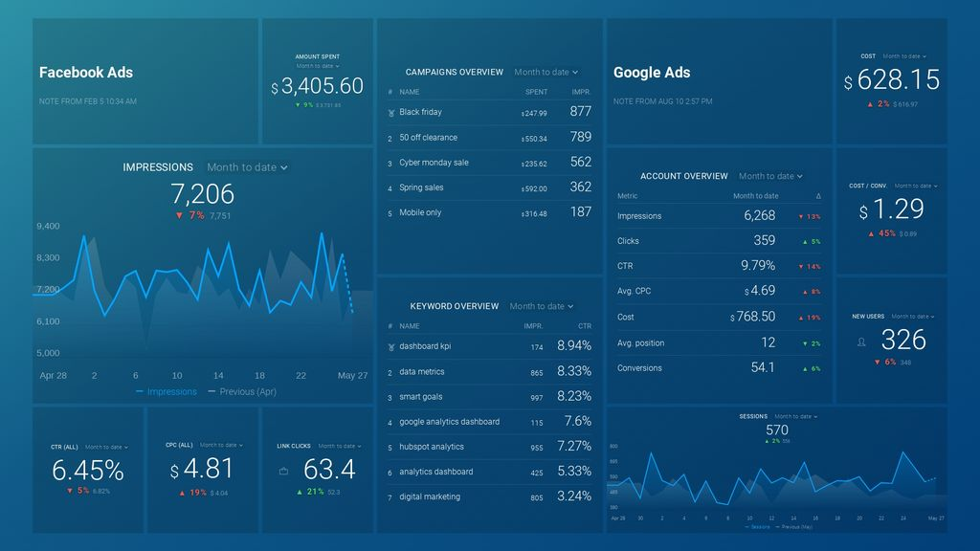Click the green up arrow in Clicks row
This screenshot has width=980, height=551.
[805, 242]
